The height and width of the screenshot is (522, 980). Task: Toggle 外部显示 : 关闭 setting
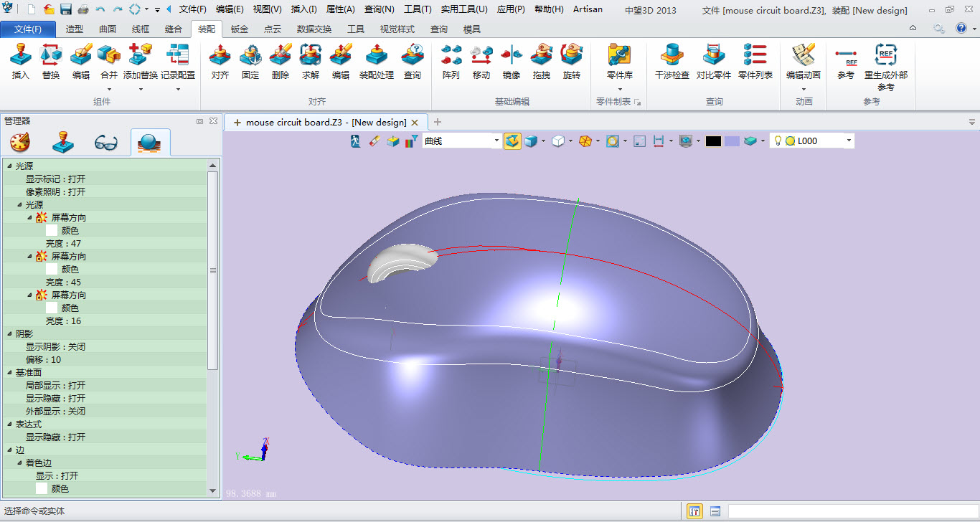pos(55,411)
